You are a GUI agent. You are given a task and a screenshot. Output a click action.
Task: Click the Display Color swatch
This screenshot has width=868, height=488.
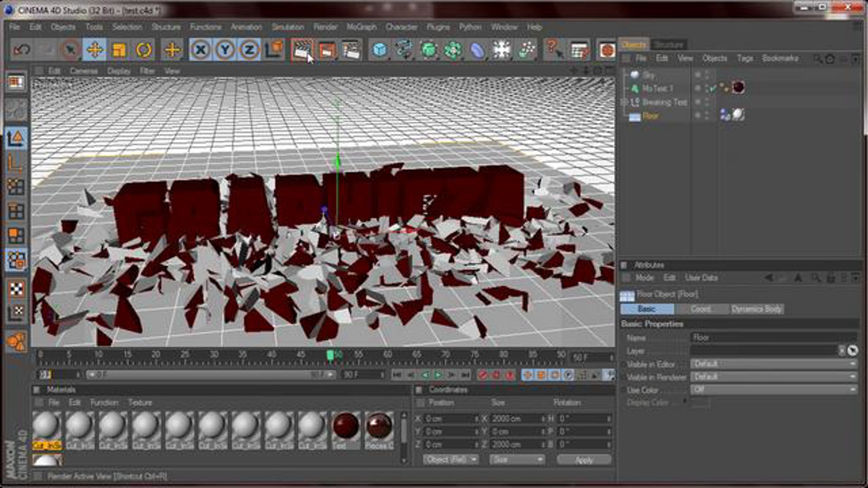point(701,403)
